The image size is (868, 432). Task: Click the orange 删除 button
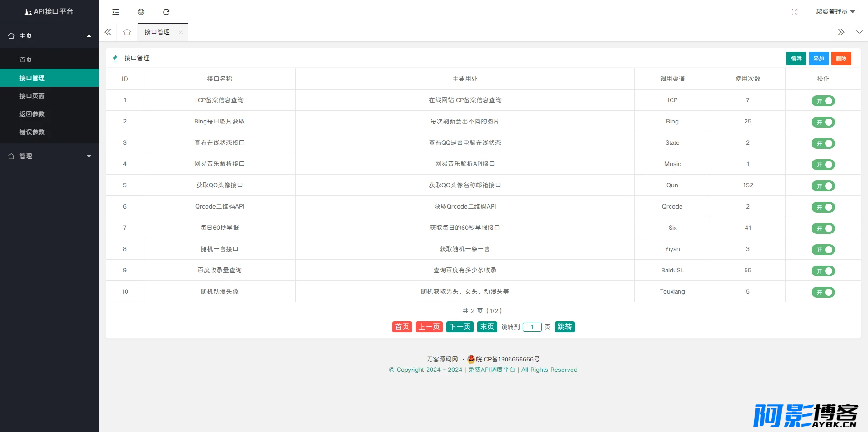pos(841,58)
